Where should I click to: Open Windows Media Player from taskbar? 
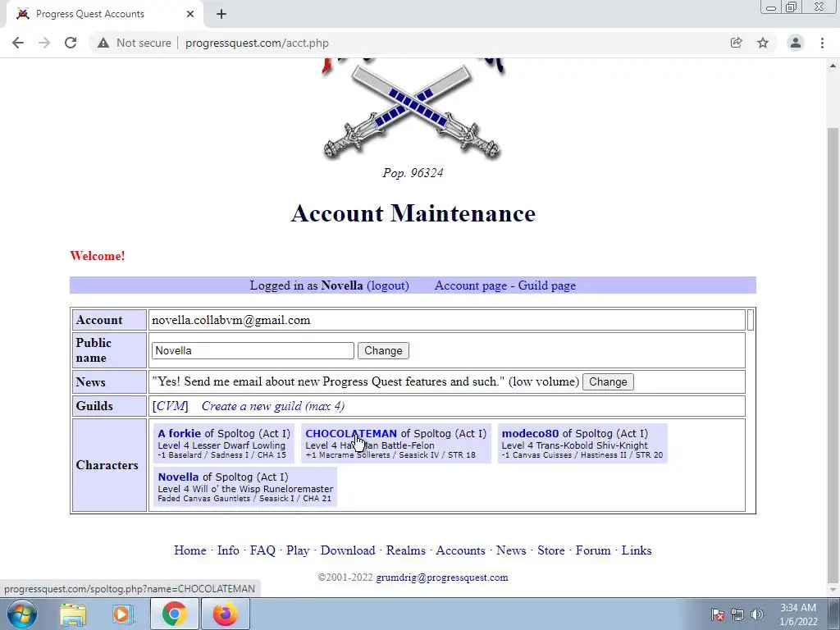122,614
